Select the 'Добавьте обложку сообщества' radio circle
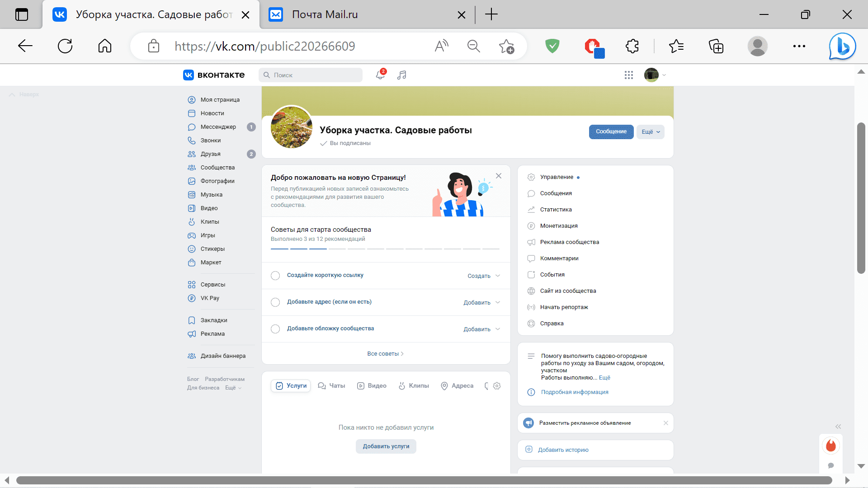Image resolution: width=868 pixels, height=488 pixels. coord(275,329)
